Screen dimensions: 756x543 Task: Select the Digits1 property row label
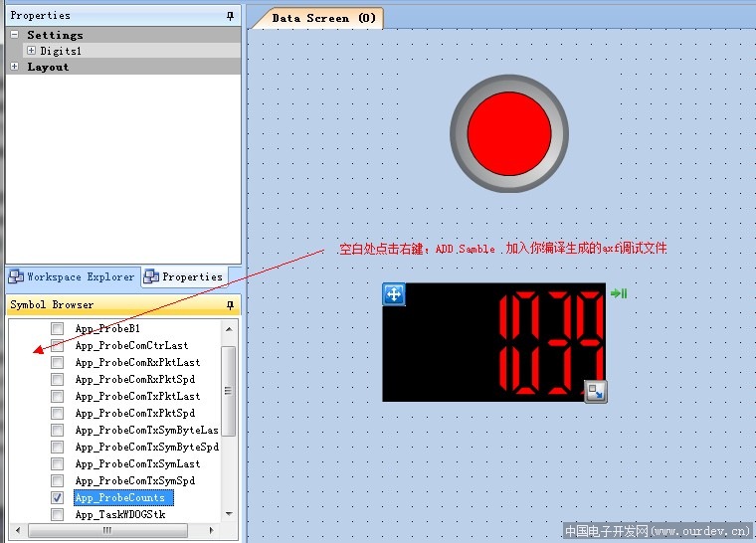tap(61, 51)
